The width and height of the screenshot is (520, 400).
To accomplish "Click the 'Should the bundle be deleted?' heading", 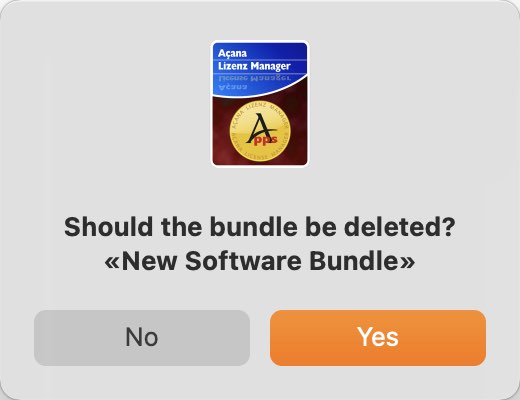I will (260, 227).
